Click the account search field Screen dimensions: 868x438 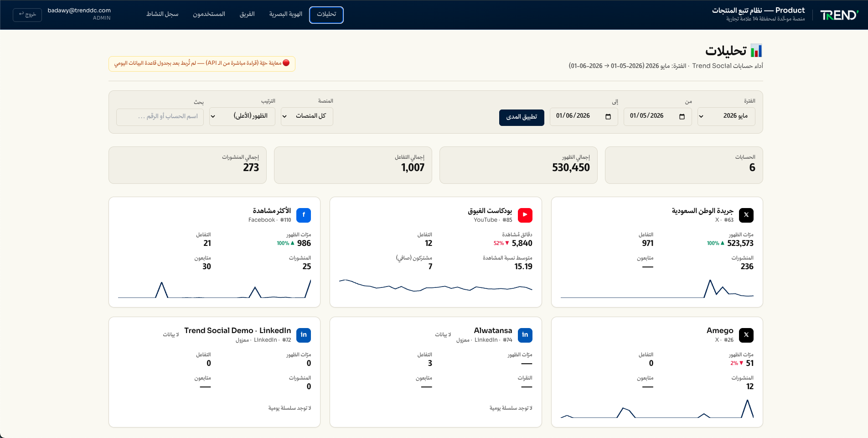(160, 117)
